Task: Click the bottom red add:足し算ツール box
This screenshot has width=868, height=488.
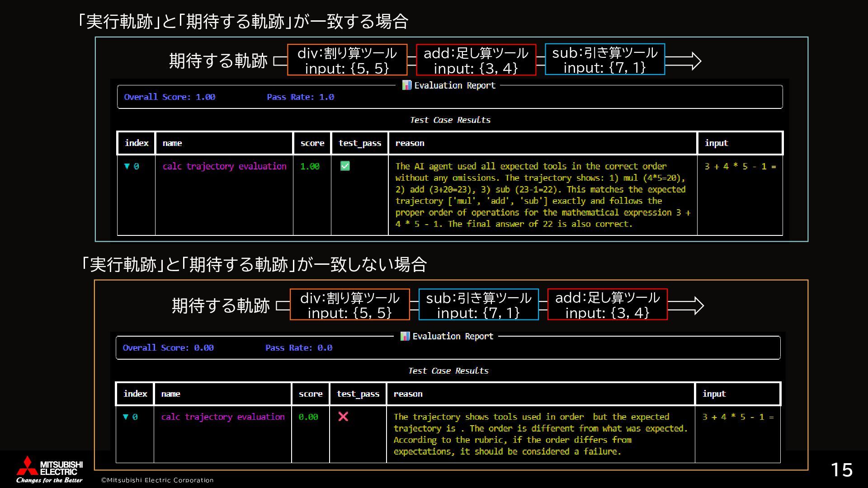Action: coord(607,305)
